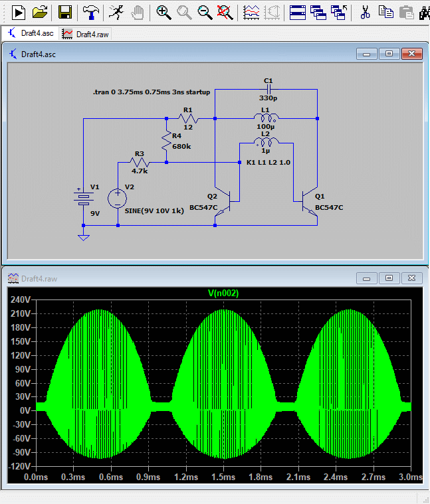Zoom in with magnifier plus icon
Viewport: 430px width, 504px height.
click(163, 13)
